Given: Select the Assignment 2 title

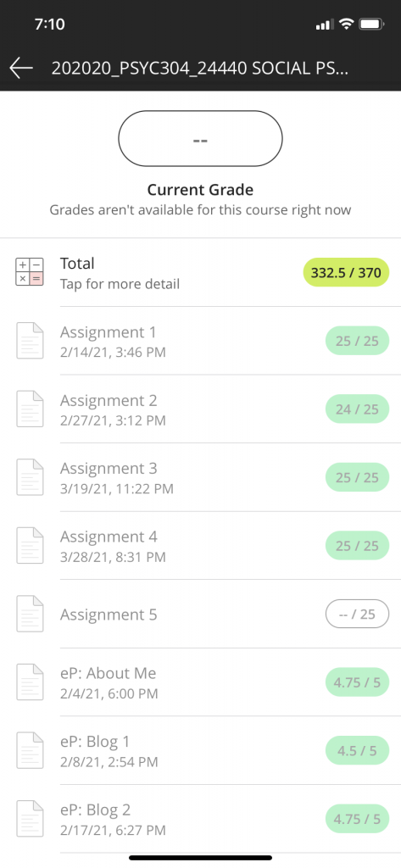Looking at the screenshot, I should pyautogui.click(x=109, y=400).
